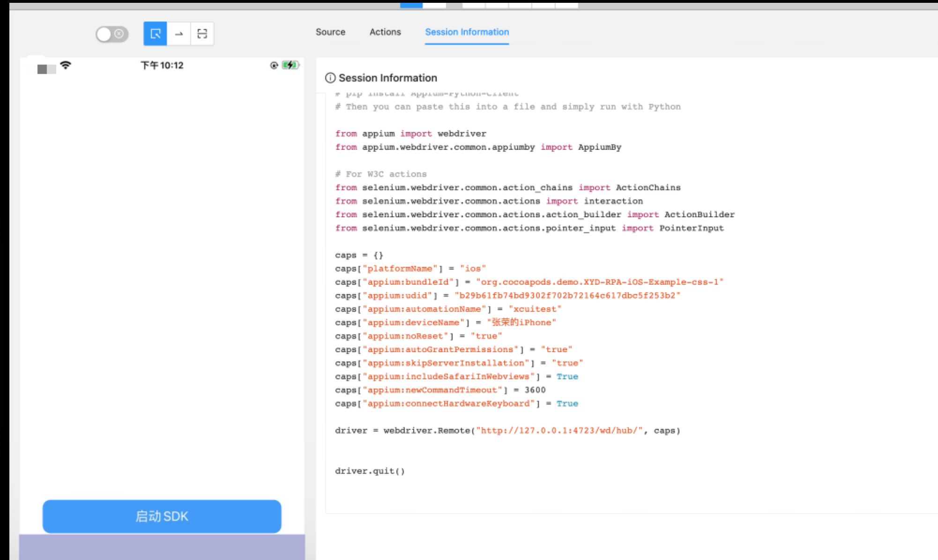Click the connectHardwareKeyboard caps line
The width and height of the screenshot is (938, 560).
pos(456,404)
